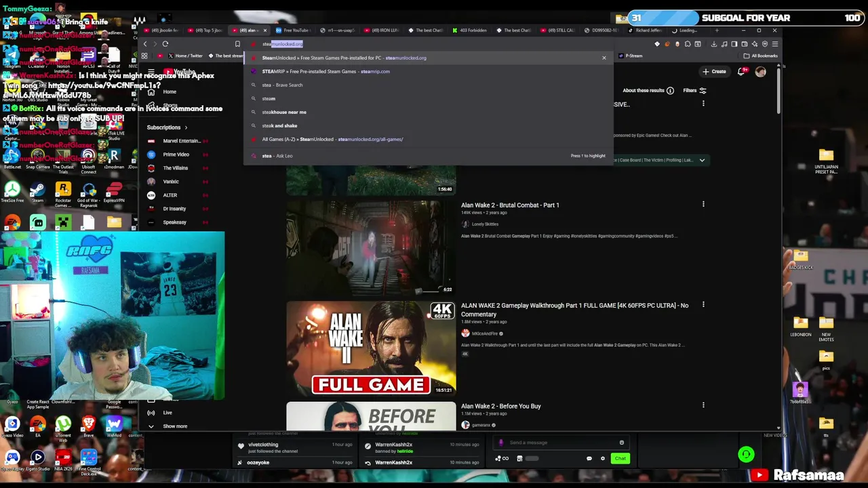
Task: Select 'stea - Brave Search' suggestion
Action: [429, 85]
